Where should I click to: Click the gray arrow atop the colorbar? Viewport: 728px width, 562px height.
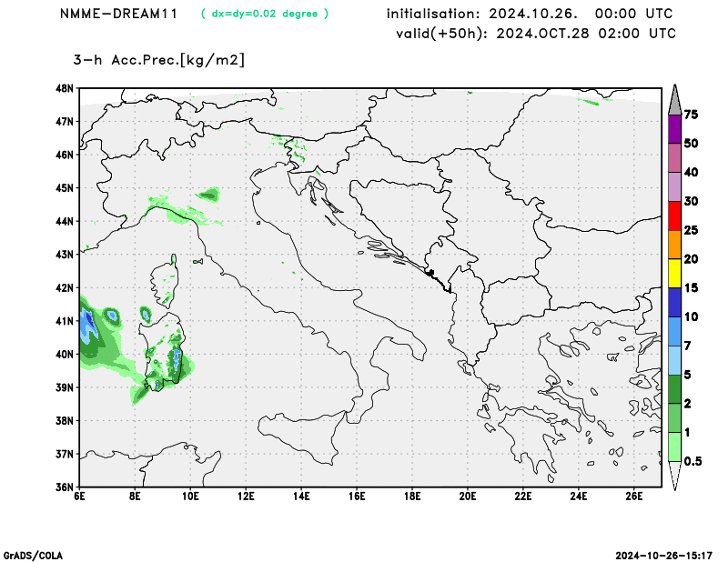(x=674, y=100)
